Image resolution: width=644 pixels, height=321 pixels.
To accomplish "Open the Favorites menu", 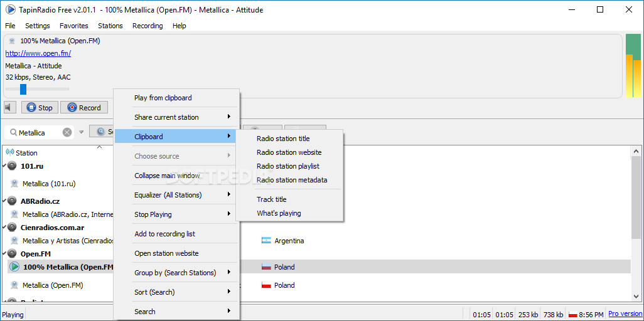I will click(74, 26).
